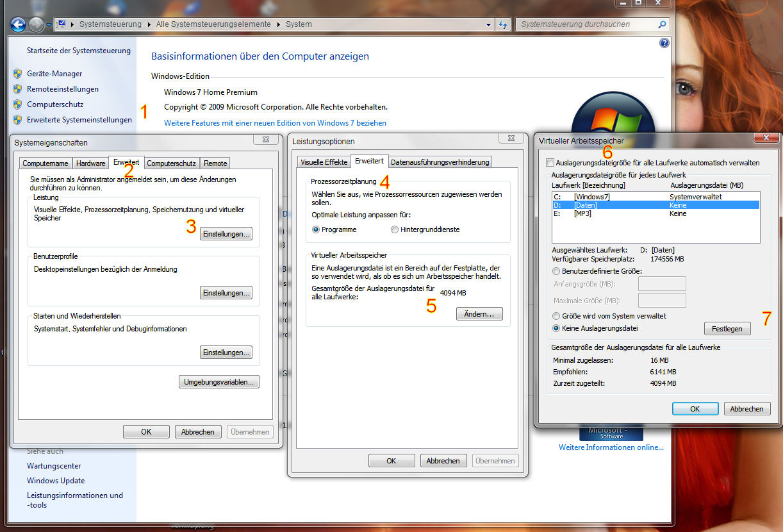
Task: Click Systemsteuerung in the breadcrumb path
Action: pos(110,24)
